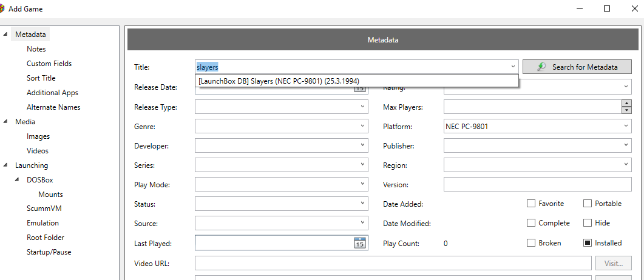This screenshot has height=280, width=644.
Task: Open Sort Title in the sidebar
Action: point(41,78)
